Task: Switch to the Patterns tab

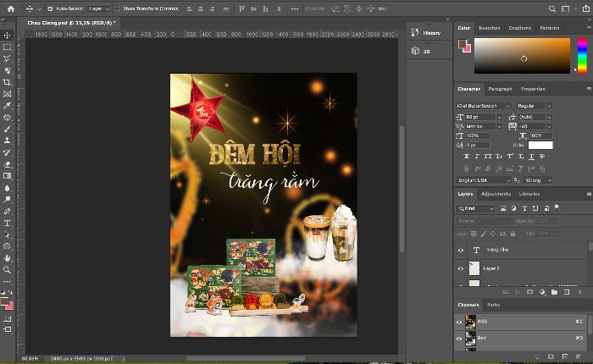Action: [x=549, y=28]
